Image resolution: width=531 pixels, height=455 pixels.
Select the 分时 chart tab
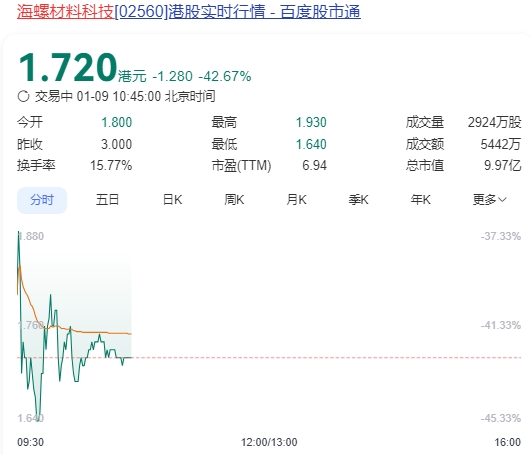[42, 200]
